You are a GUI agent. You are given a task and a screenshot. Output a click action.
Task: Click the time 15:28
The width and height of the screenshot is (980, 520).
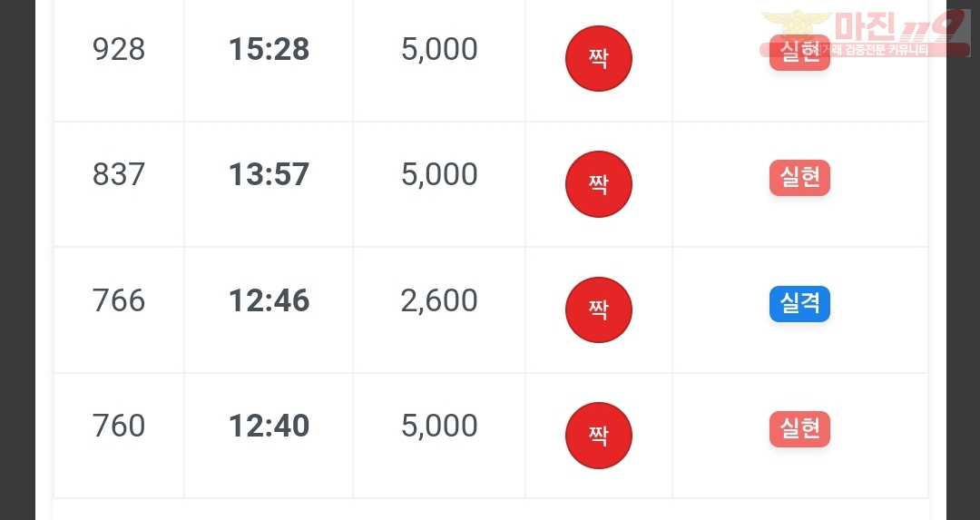[x=269, y=49]
